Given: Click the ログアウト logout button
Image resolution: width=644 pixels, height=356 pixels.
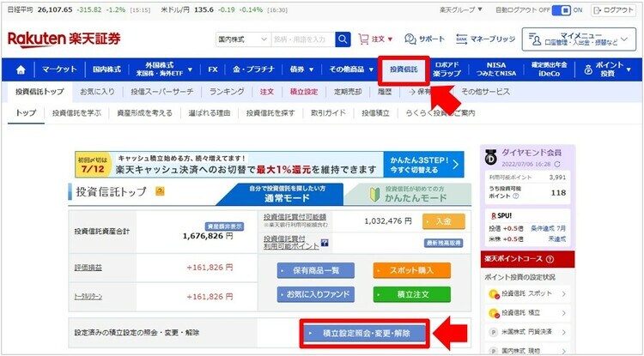Looking at the screenshot, I should (x=613, y=10).
